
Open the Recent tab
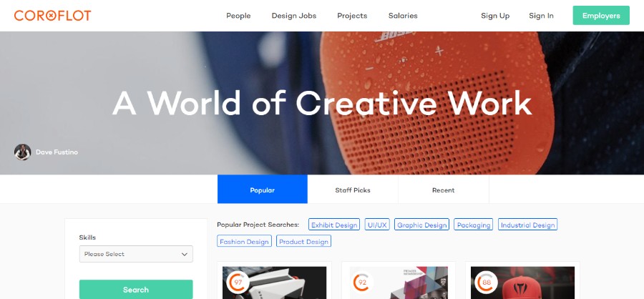click(443, 190)
